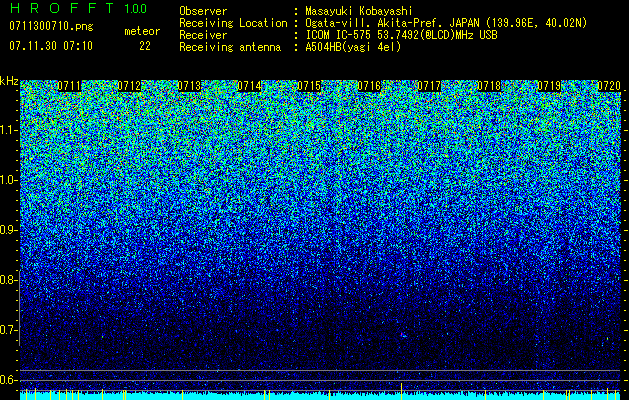Click the kHz axis unit label
Screen dimensions: 629x400
click(x=9, y=81)
